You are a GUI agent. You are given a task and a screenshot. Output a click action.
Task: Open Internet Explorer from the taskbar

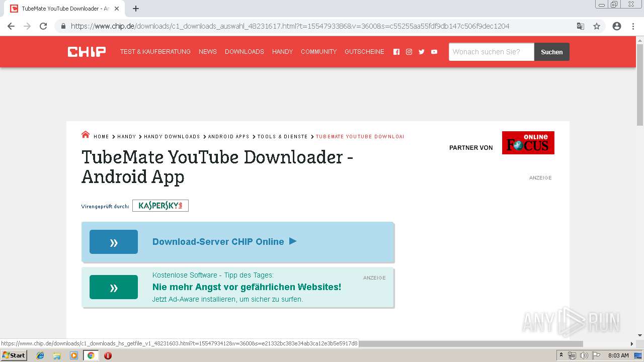tap(40, 355)
